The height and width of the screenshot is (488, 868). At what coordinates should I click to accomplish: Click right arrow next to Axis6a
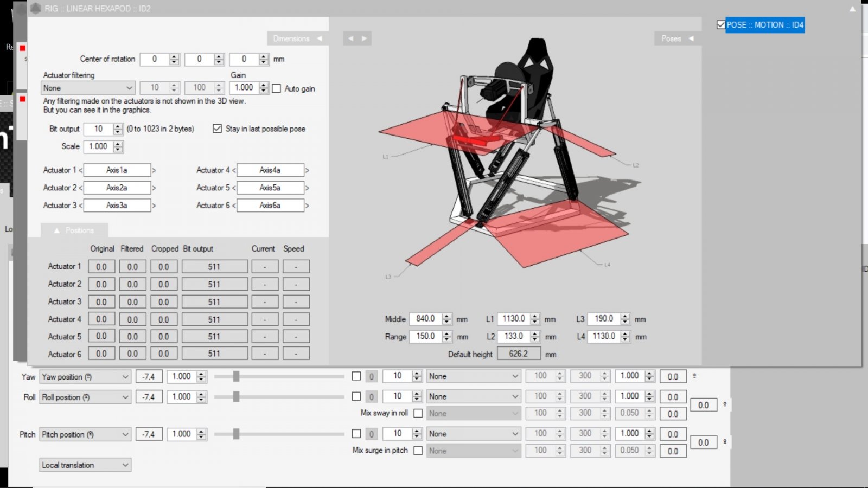(x=307, y=206)
